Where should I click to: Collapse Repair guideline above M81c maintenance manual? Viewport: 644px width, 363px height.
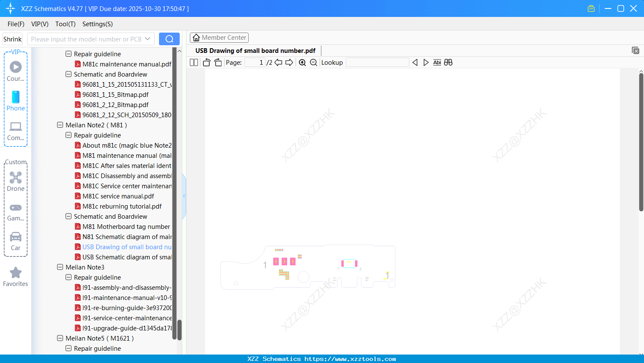[x=69, y=54]
